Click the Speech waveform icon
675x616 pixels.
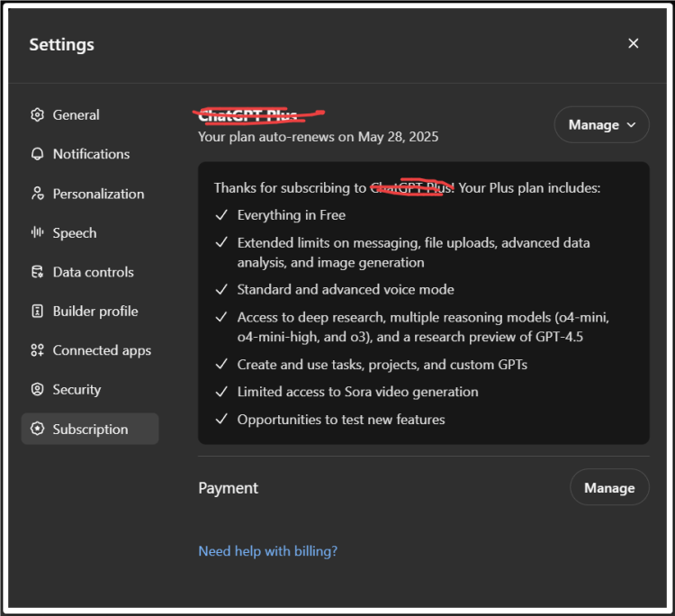coord(38,232)
